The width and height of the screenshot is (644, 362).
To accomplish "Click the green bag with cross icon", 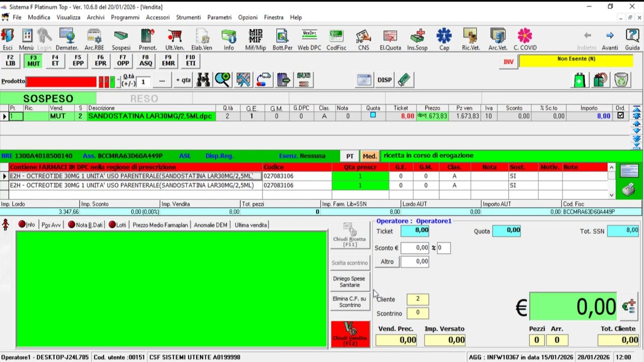I will (x=580, y=80).
